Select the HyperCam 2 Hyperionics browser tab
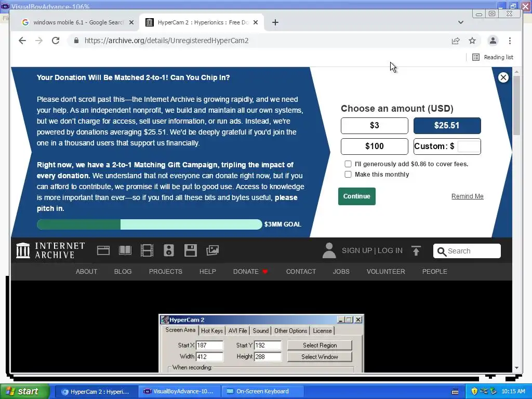This screenshot has width=532, height=399. [x=202, y=22]
